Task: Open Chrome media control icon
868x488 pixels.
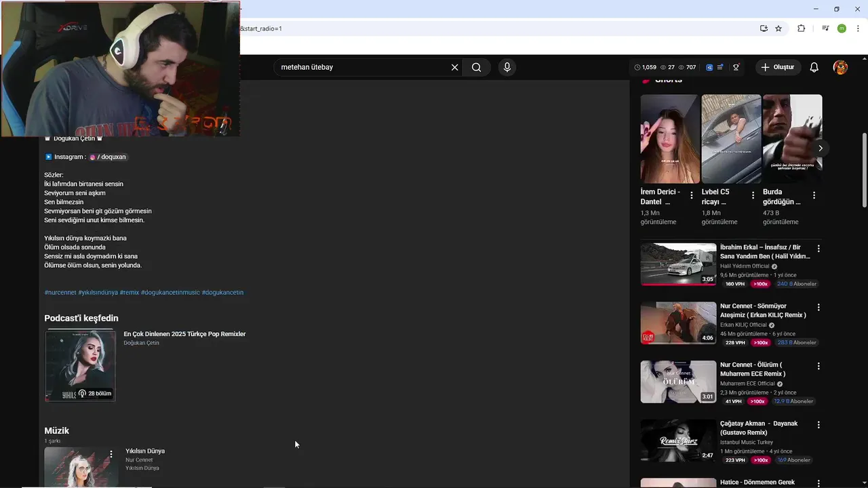Action: click(825, 28)
